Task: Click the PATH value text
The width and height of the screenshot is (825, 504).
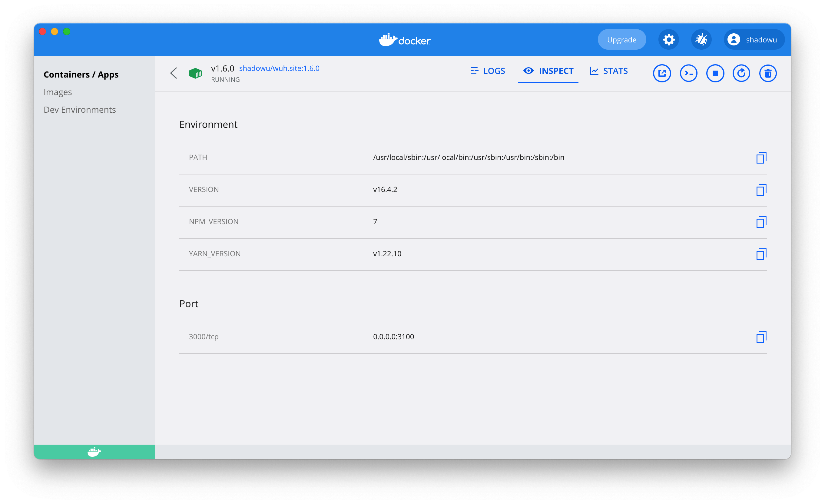Action: (x=469, y=157)
